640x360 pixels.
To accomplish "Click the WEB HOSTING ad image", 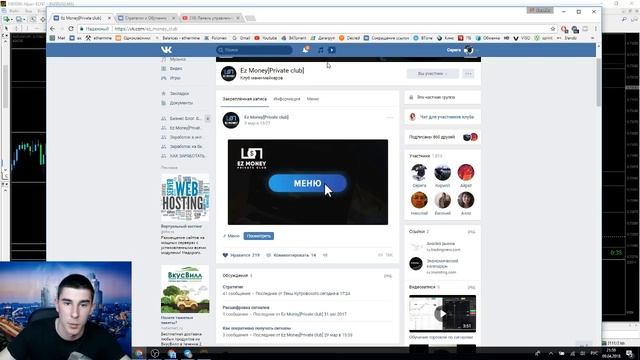I will coord(185,198).
